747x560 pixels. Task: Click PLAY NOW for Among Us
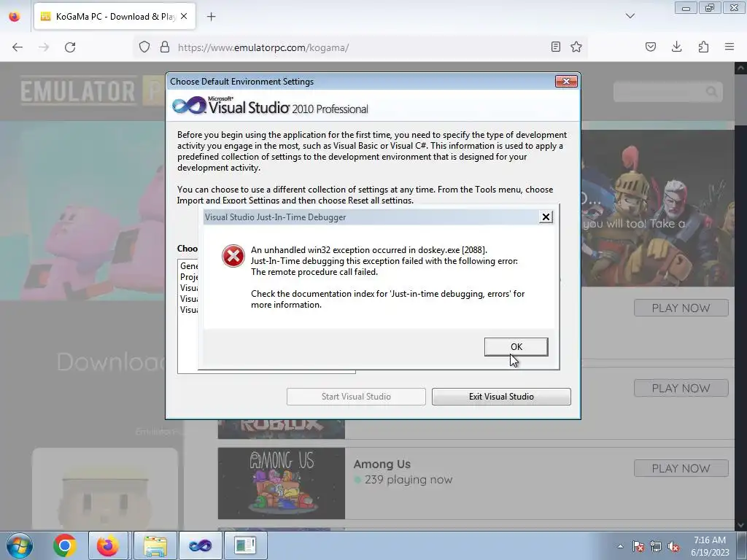(681, 468)
